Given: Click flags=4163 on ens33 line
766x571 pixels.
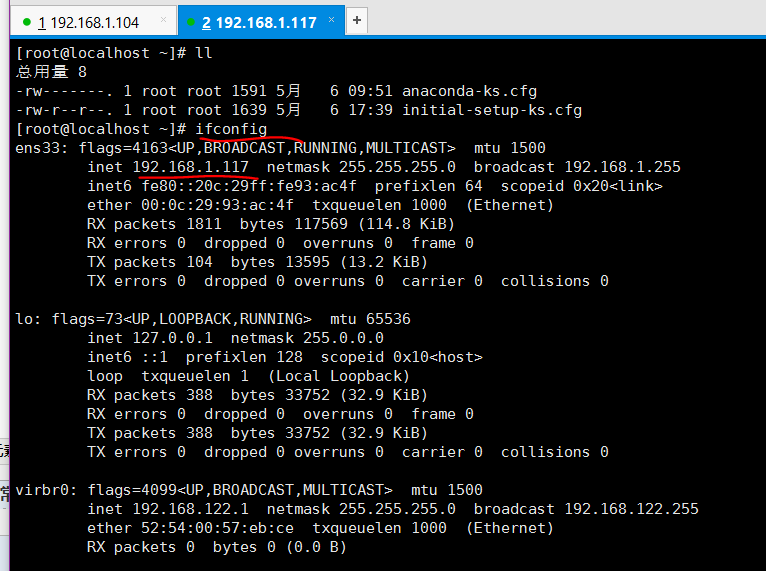Looking at the screenshot, I should point(123,148).
